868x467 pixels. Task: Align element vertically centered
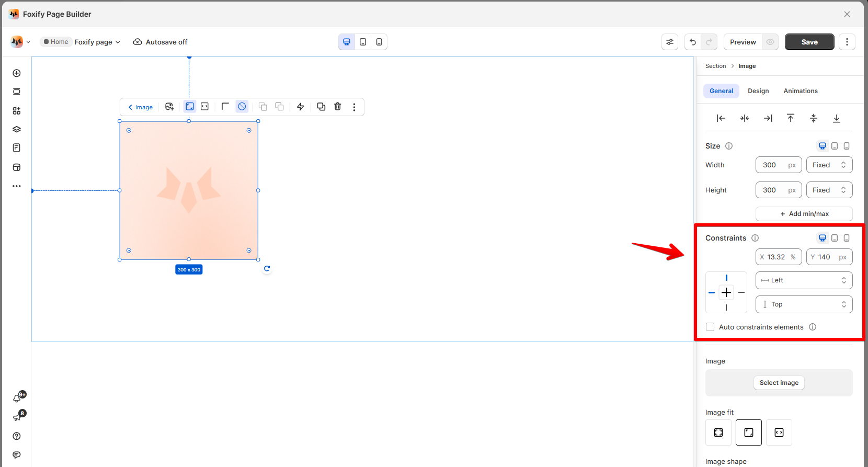tap(814, 118)
